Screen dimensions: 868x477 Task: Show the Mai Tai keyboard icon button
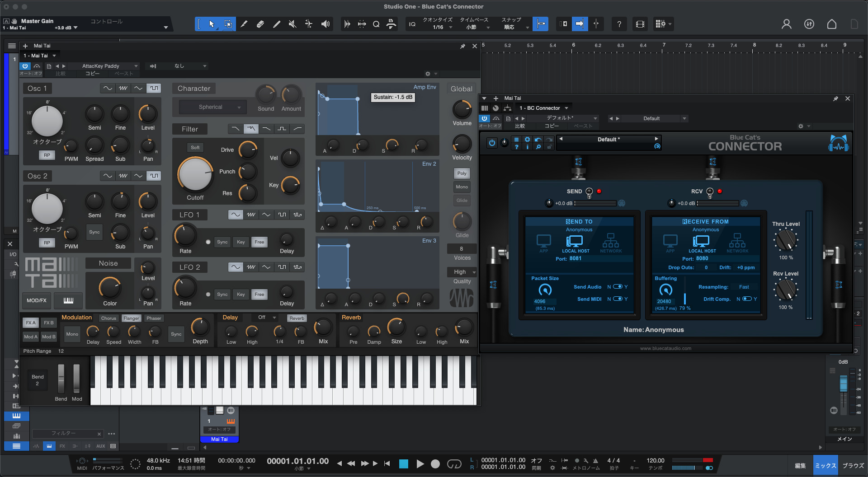point(68,300)
